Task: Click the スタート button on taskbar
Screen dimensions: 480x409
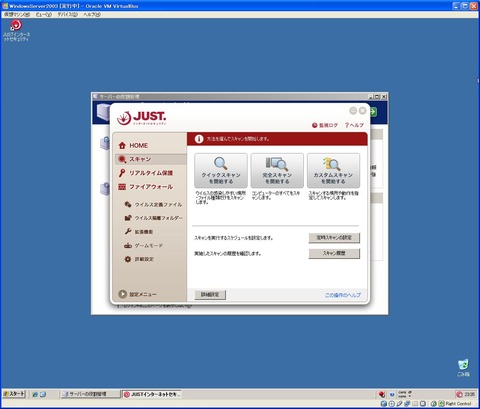Action: (x=14, y=394)
